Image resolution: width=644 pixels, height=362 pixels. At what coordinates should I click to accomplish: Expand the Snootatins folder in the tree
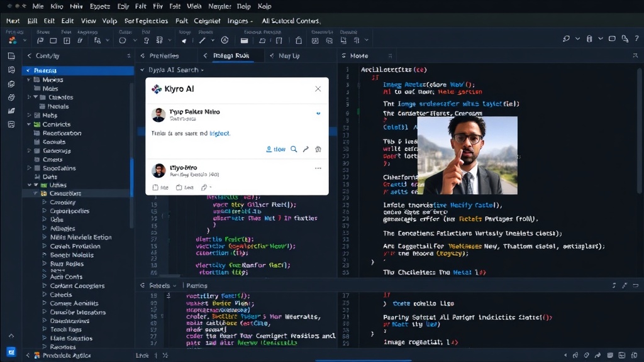click(x=29, y=168)
